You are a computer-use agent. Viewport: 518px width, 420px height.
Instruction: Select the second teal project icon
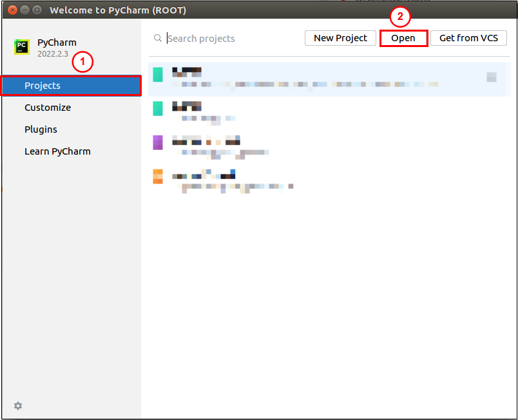[x=158, y=109]
